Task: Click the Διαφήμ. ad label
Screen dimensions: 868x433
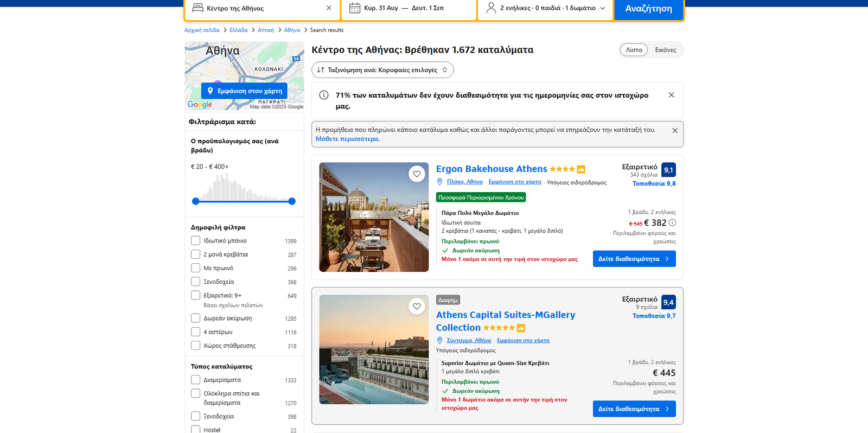Action: point(448,300)
